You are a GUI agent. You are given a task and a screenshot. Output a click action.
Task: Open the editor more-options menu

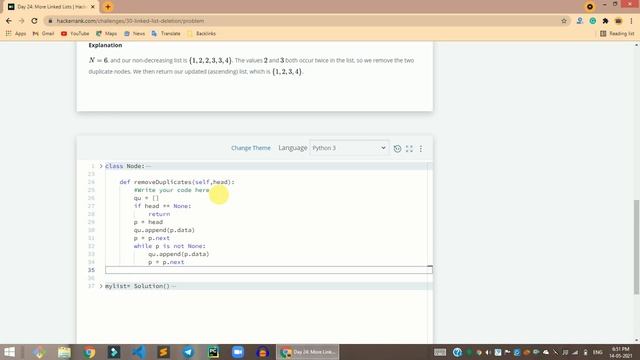(421, 149)
